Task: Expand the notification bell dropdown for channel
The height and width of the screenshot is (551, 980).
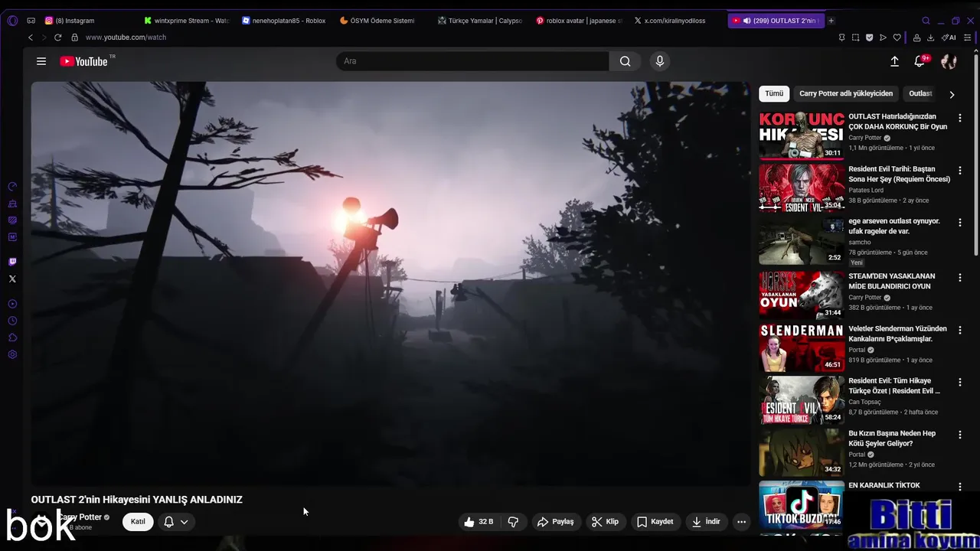Action: click(175, 522)
